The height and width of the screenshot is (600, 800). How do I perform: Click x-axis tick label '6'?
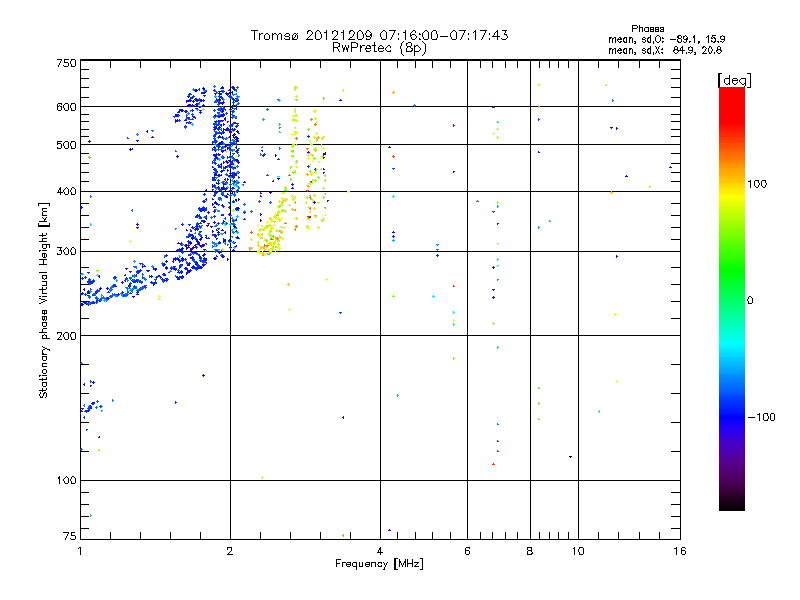click(467, 551)
